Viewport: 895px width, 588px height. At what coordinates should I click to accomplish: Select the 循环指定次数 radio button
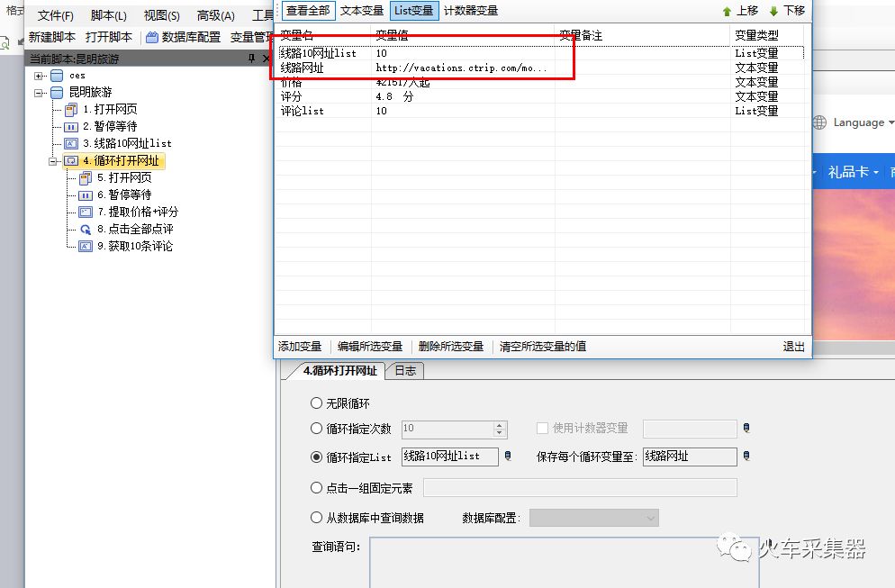(316, 428)
